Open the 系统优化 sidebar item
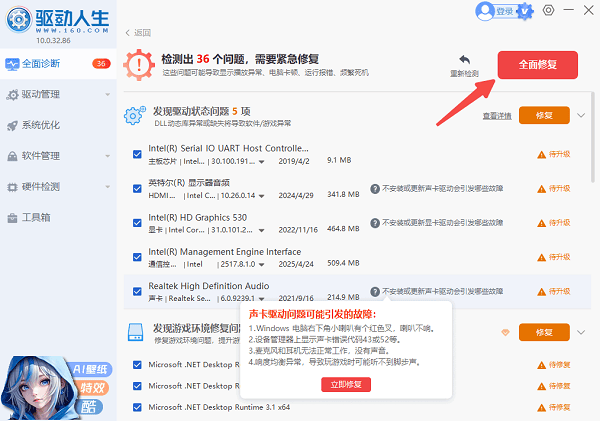The width and height of the screenshot is (600, 421). click(40, 125)
